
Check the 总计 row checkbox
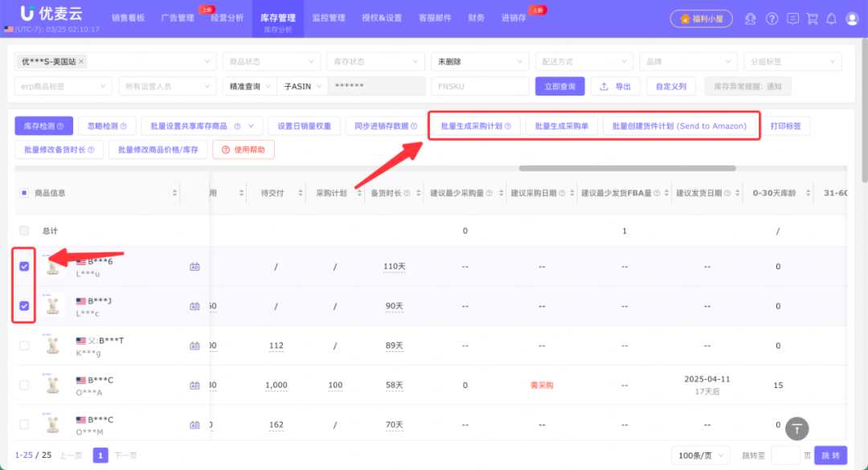pos(23,231)
